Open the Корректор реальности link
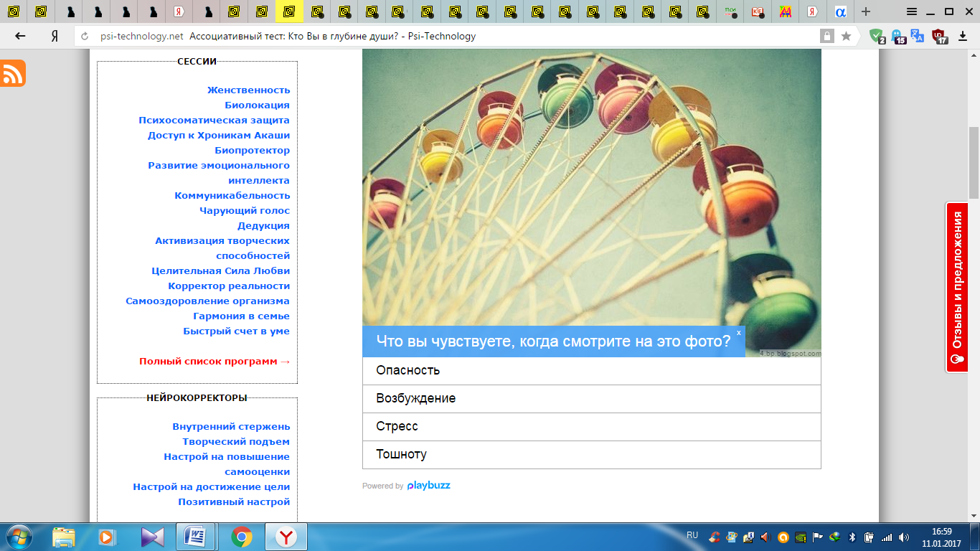The image size is (980, 551). 229,286
